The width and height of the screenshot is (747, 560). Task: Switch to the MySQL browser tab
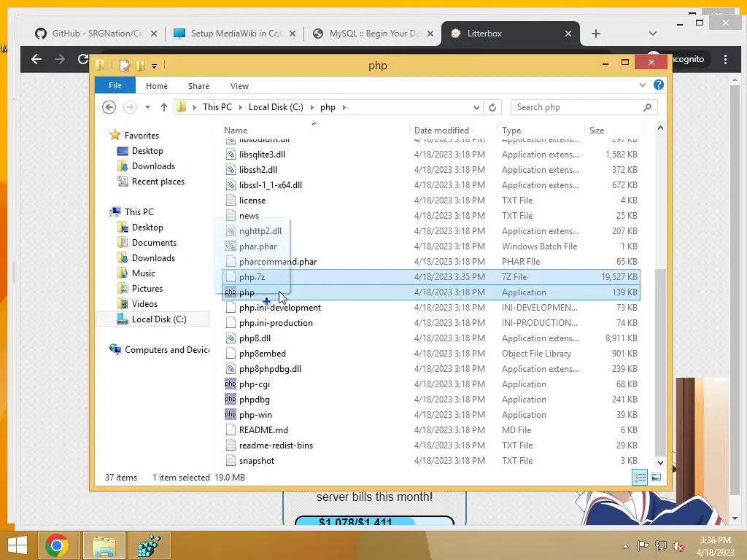pos(373,34)
